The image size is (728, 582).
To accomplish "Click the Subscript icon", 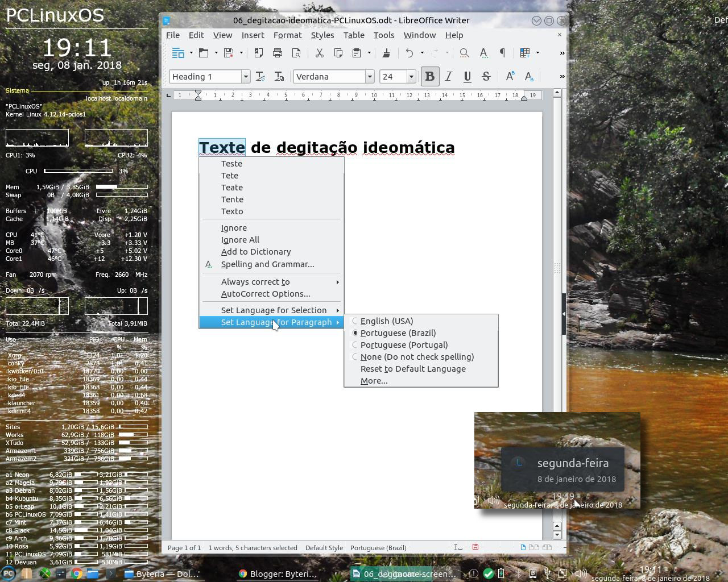I will coord(529,76).
